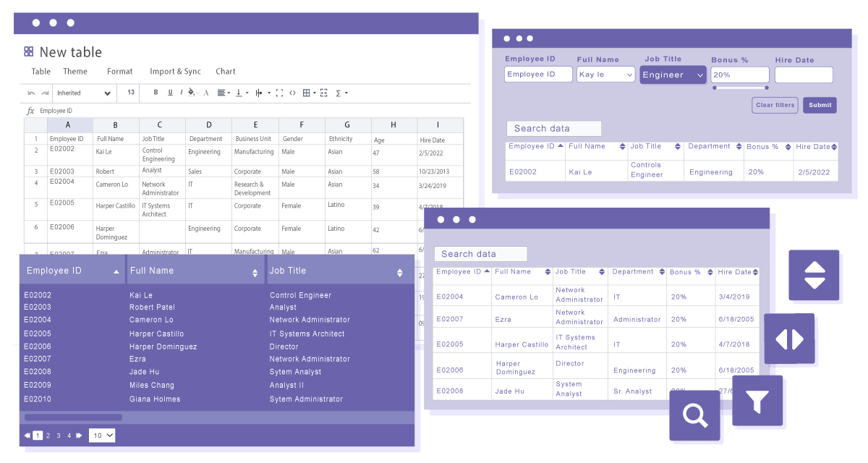Open the fill color tool
The image size is (868, 463).
point(191,93)
